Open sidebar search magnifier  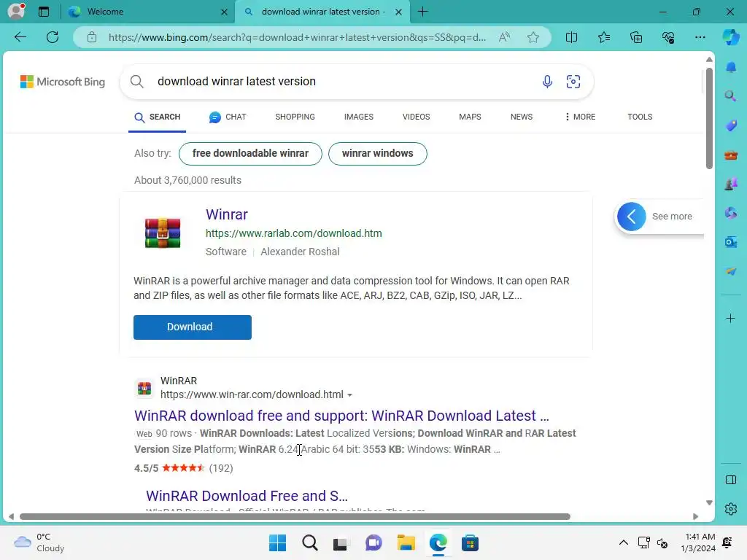(x=731, y=97)
